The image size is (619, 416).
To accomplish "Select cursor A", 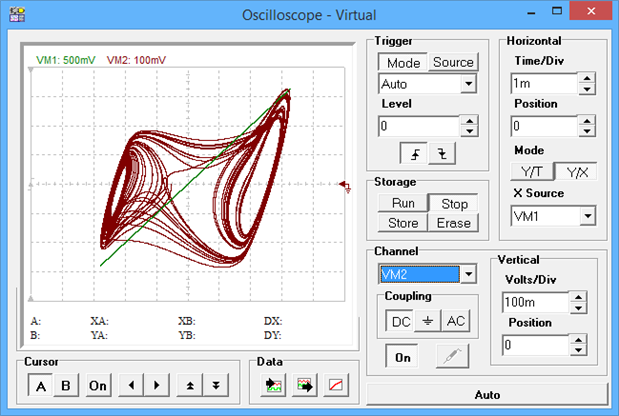I will pyautogui.click(x=40, y=385).
